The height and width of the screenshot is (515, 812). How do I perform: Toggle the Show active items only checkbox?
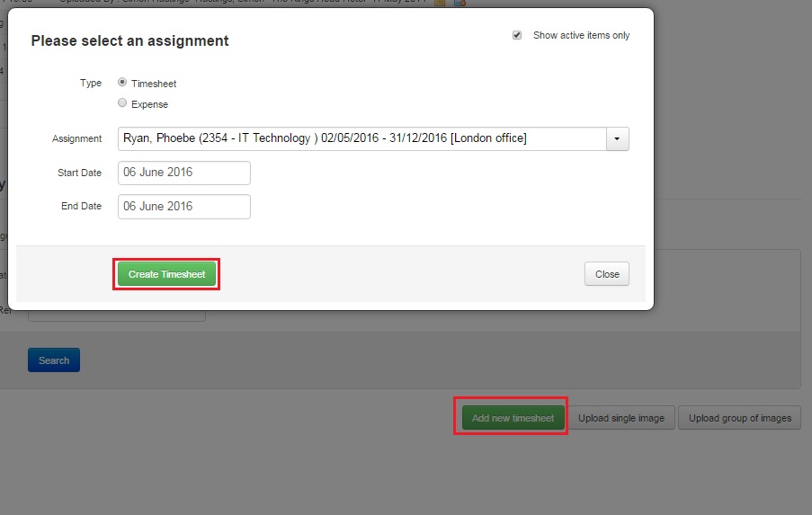[x=517, y=35]
